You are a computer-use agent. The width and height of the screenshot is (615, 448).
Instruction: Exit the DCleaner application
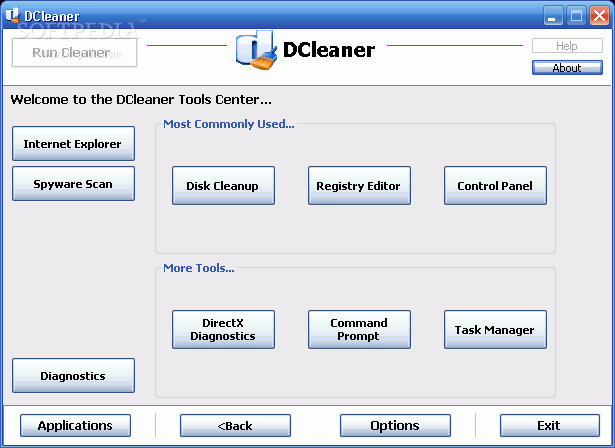[x=549, y=425]
